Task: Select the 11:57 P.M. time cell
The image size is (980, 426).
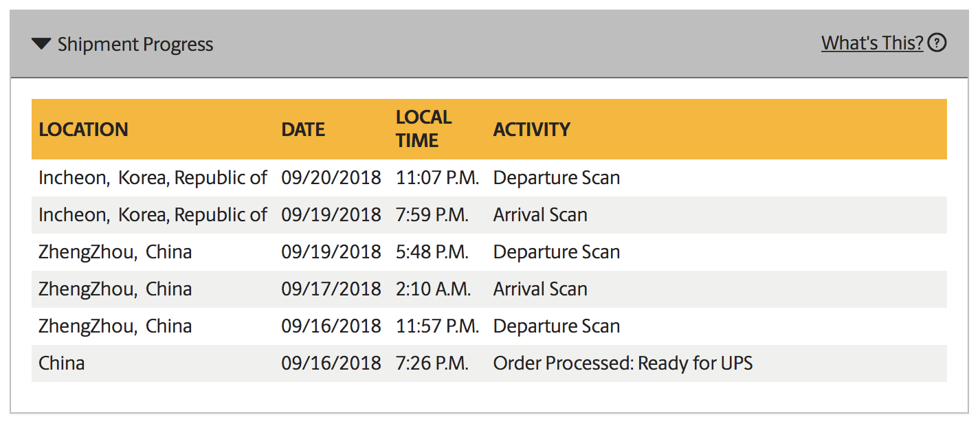Action: click(x=437, y=326)
